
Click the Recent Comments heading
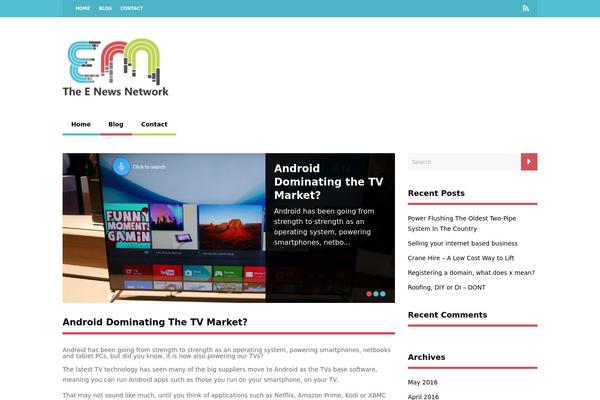coord(447,315)
